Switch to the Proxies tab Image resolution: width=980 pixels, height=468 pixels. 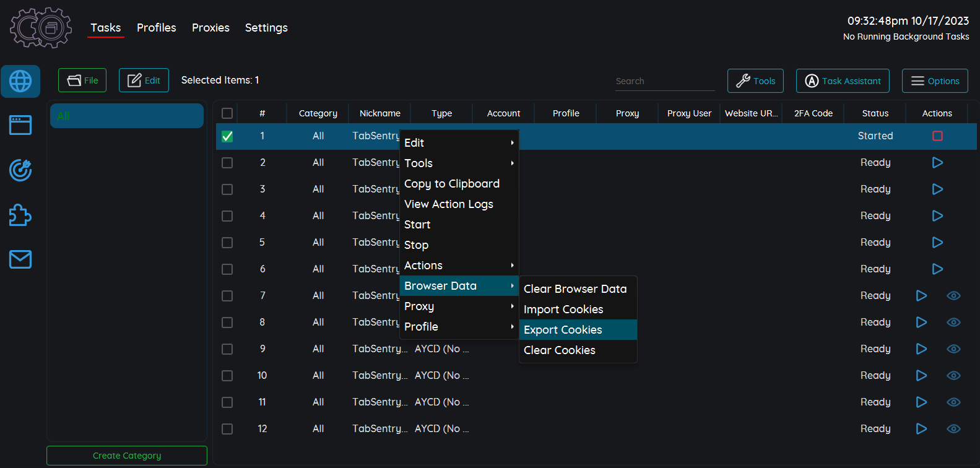tap(210, 28)
